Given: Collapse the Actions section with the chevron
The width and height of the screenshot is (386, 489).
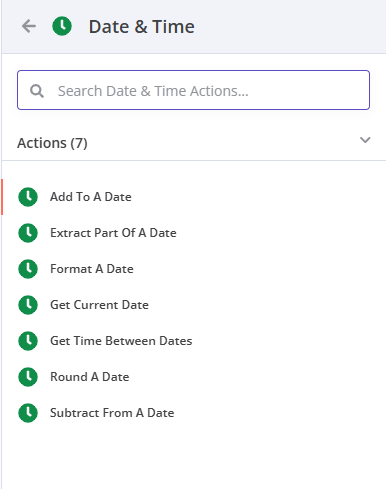Looking at the screenshot, I should 365,140.
